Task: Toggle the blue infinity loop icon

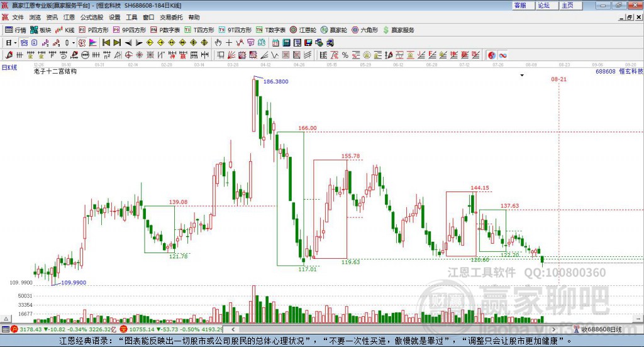Action: tap(502, 55)
